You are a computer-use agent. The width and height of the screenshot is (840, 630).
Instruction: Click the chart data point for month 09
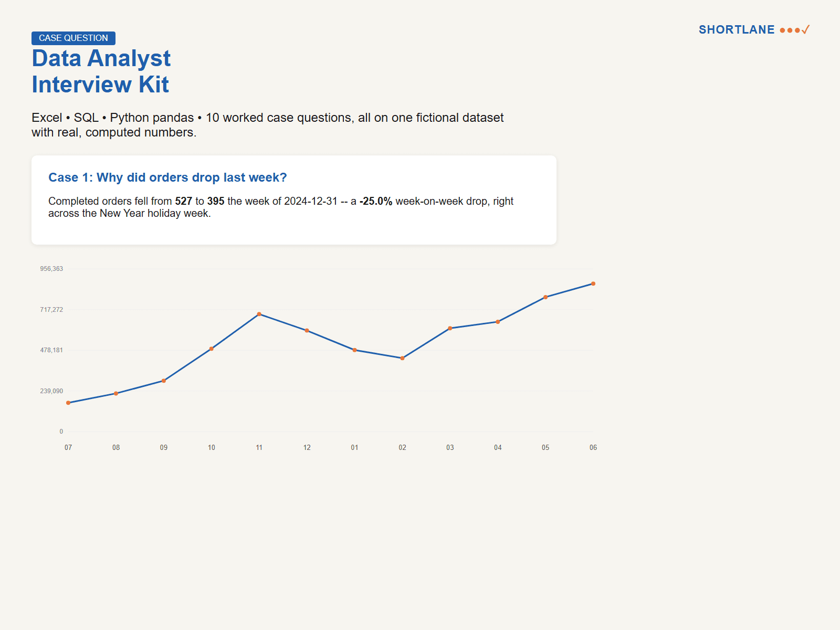[164, 381]
